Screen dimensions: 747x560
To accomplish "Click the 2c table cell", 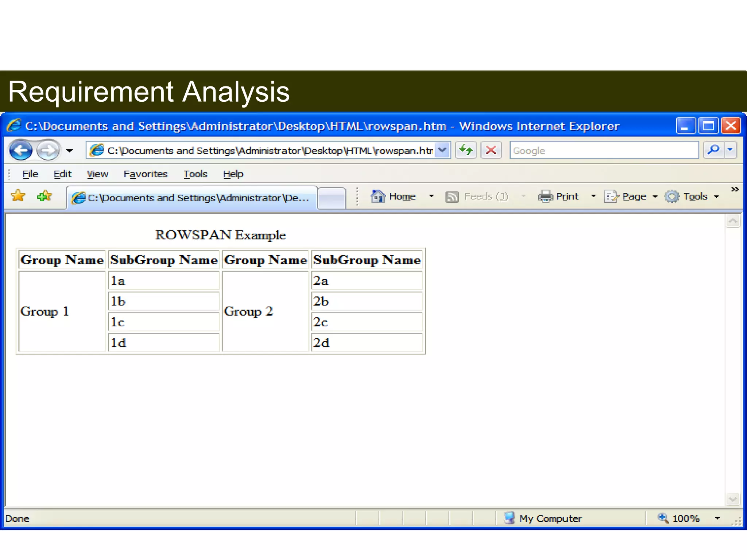I will point(367,322).
